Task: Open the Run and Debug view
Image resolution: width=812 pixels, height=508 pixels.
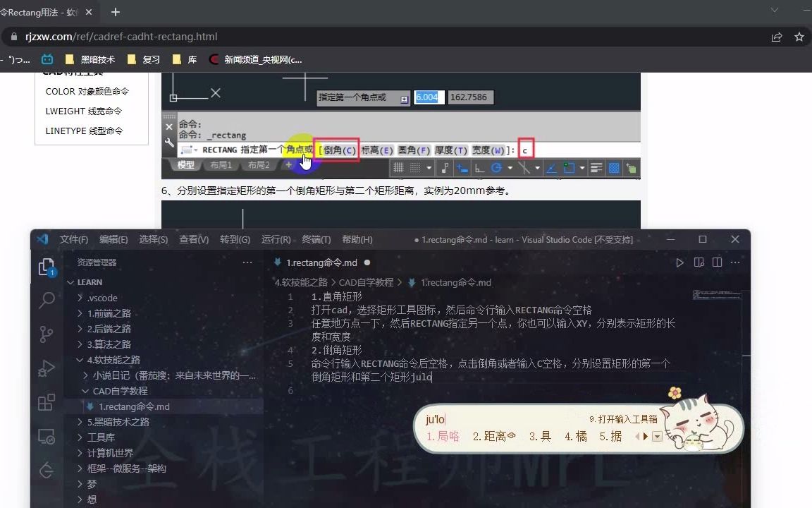Action: 44,366
